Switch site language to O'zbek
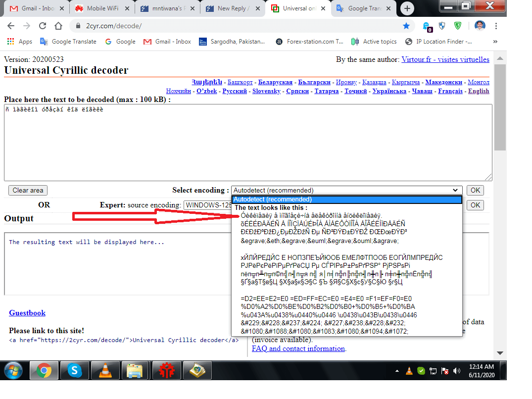This screenshot has width=532, height=399. click(x=207, y=91)
